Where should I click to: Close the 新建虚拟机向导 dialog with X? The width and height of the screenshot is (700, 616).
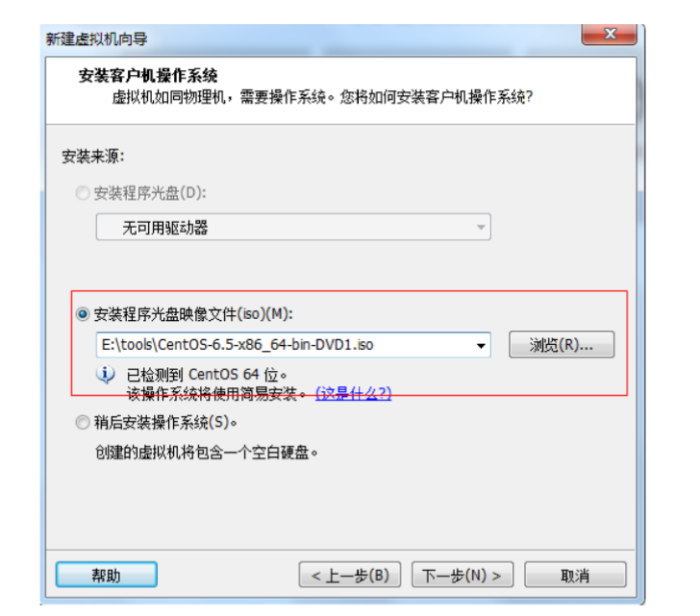tap(610, 34)
